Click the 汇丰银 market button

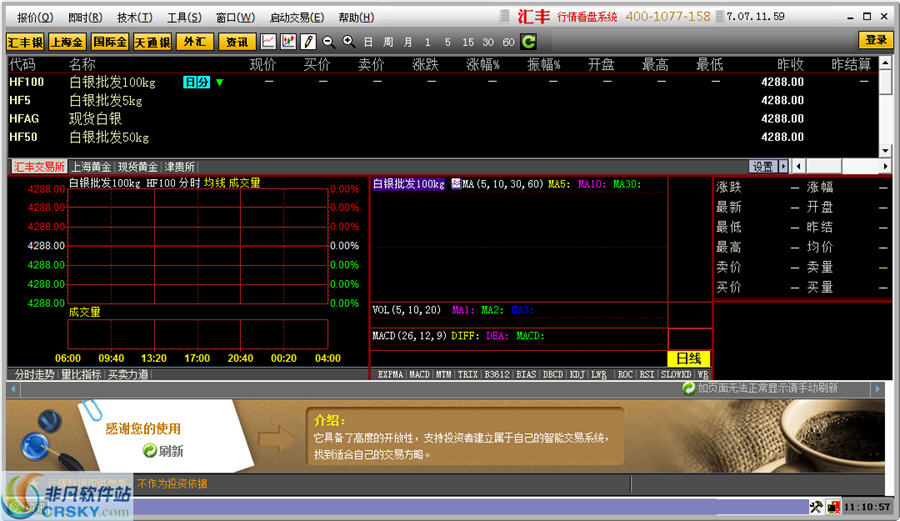pos(25,42)
